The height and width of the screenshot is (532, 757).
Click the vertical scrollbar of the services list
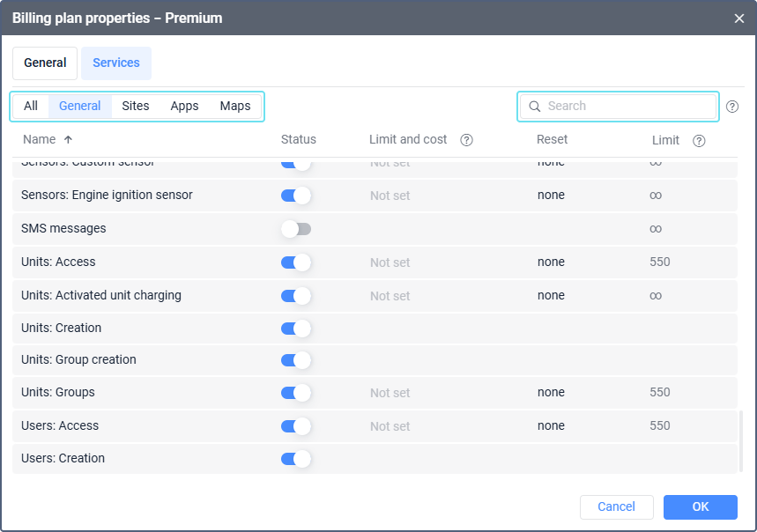click(741, 440)
